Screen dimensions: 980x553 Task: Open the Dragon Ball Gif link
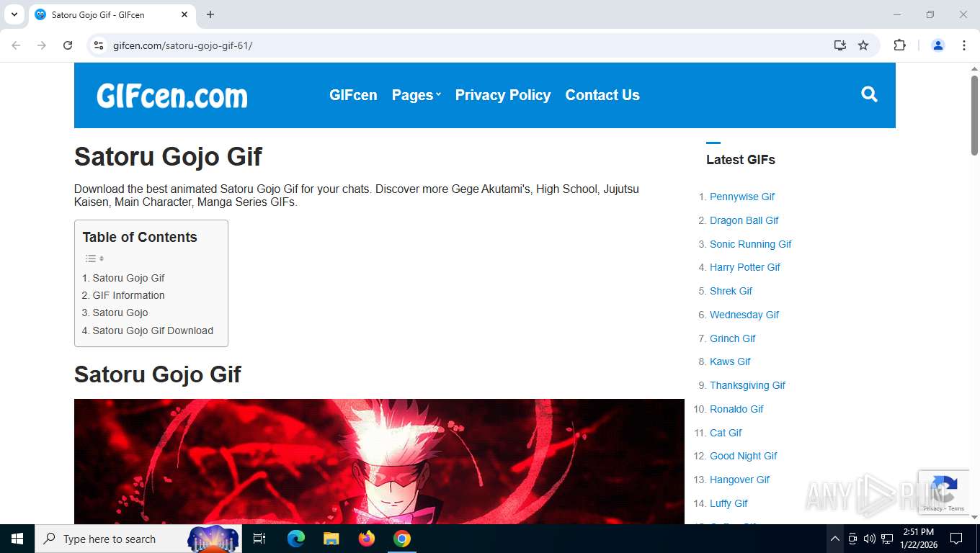click(x=744, y=220)
